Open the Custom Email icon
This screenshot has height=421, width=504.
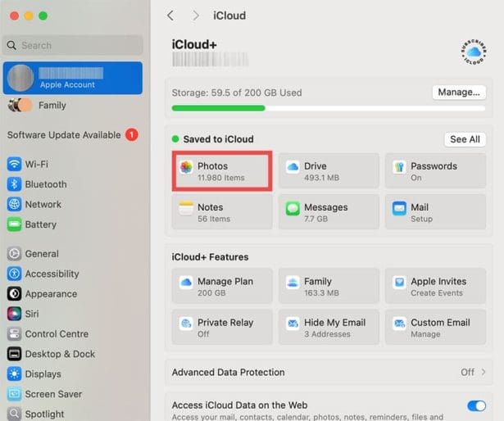[399, 324]
